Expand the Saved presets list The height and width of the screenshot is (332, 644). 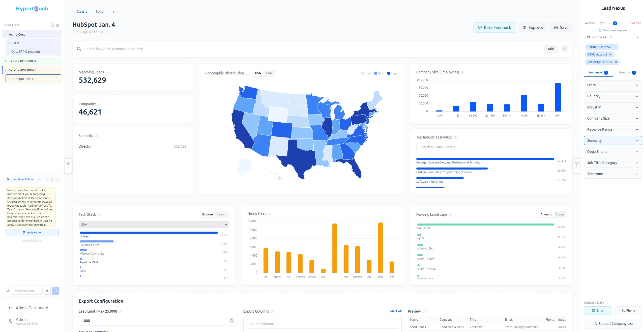coord(613,37)
